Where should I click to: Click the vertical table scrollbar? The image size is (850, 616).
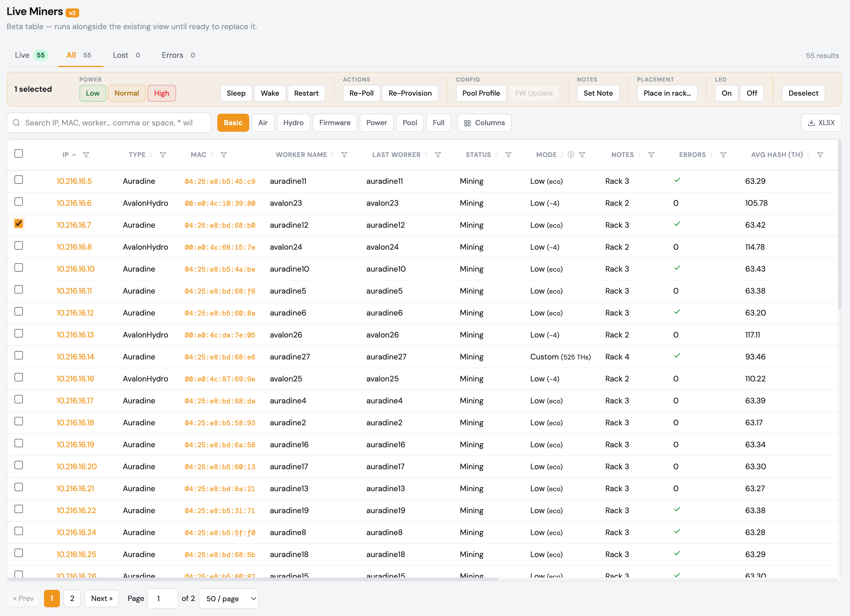pos(840,225)
